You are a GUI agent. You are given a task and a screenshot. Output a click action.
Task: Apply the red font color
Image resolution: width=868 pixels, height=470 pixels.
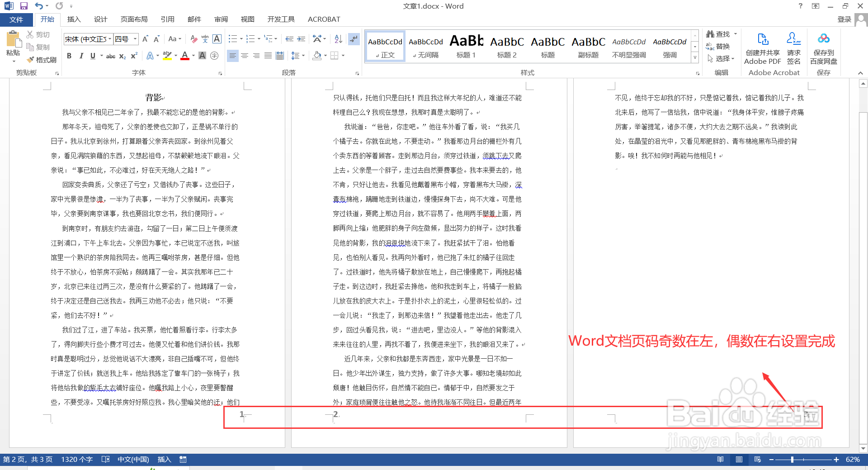click(x=184, y=56)
